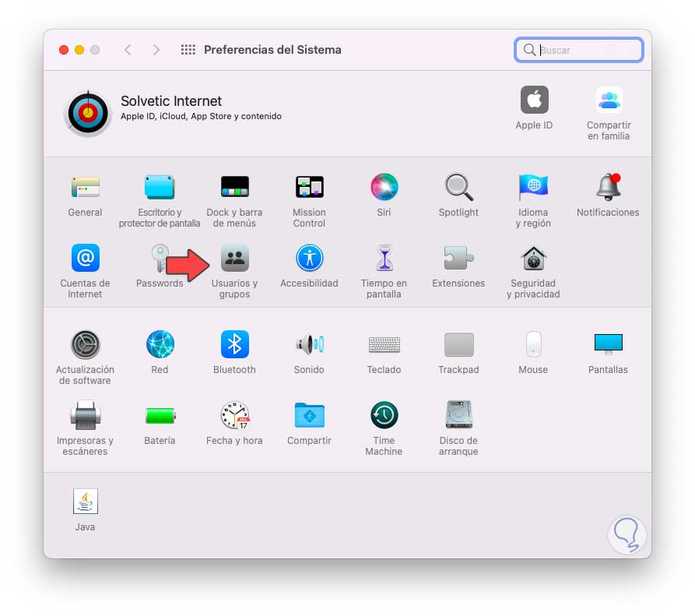The height and width of the screenshot is (616, 695).
Task: Open Extensiones preferences
Action: point(458,258)
